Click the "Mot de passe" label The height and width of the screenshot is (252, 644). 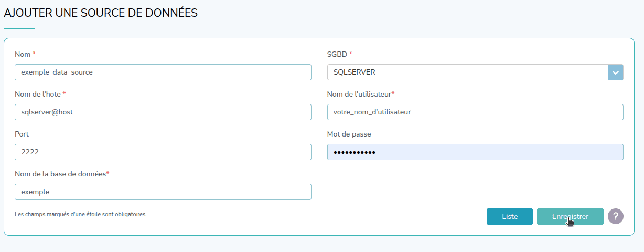click(x=349, y=134)
